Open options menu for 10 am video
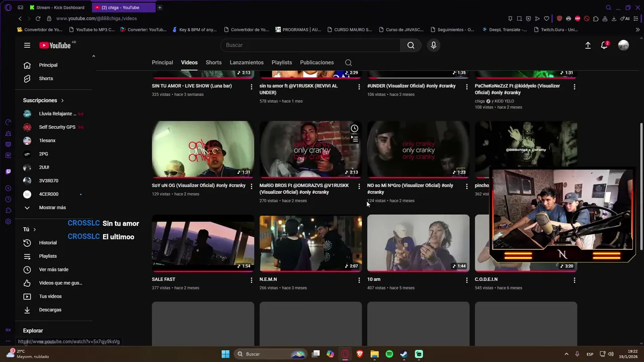This screenshot has width=644, height=362. click(x=466, y=280)
